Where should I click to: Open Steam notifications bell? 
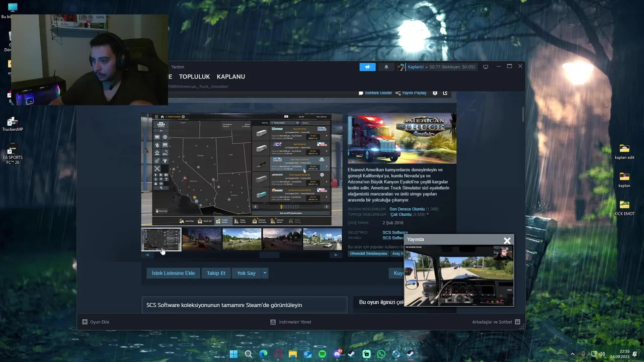tap(386, 67)
